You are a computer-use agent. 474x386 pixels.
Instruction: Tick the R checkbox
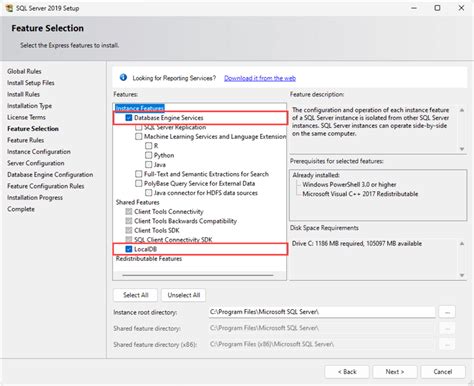[x=149, y=146]
